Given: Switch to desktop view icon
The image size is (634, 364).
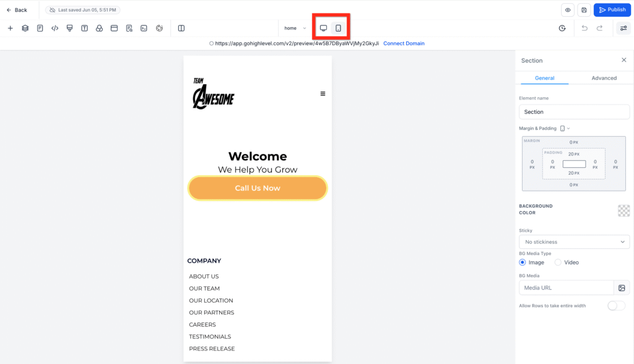Looking at the screenshot, I should coord(323,28).
